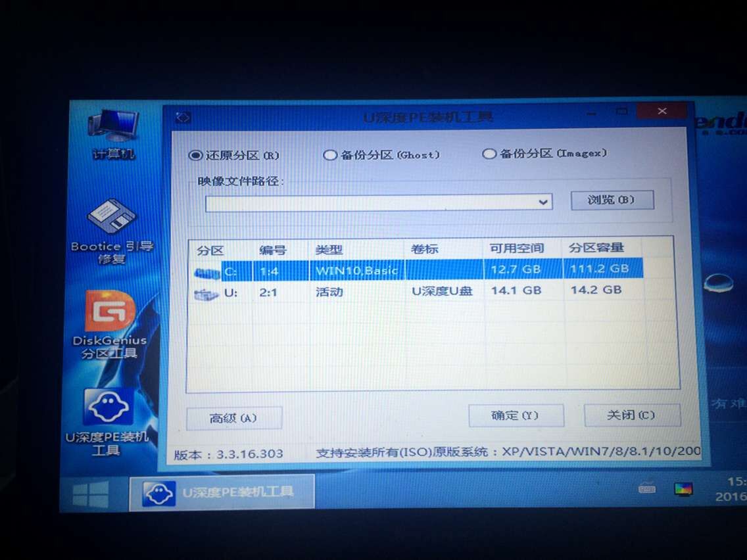This screenshot has width=747, height=560.
Task: Sort by 编号 column header
Action: coord(273,250)
